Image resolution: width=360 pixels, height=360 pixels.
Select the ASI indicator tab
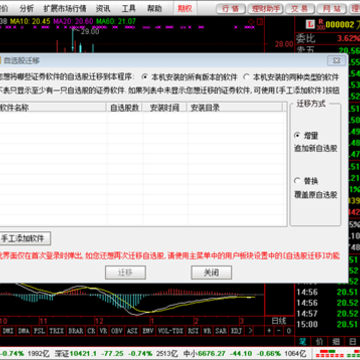tap(132, 331)
